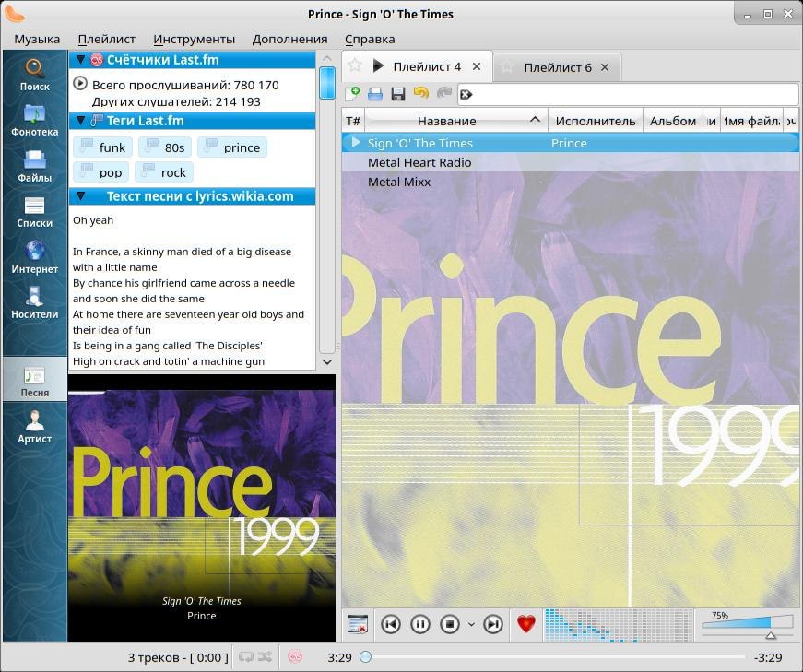The image size is (803, 672).
Task: Click the load playlist icon in toolbar
Action: click(x=375, y=94)
